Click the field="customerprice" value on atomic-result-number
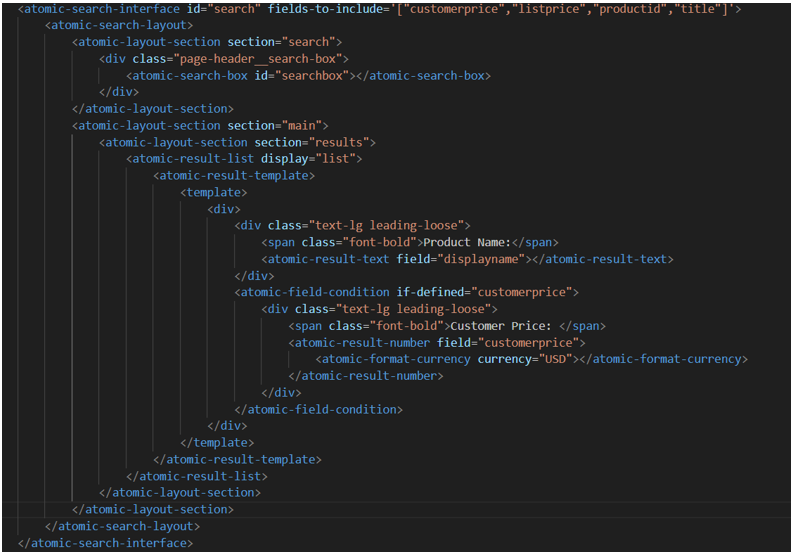The image size is (792, 553). (x=528, y=343)
